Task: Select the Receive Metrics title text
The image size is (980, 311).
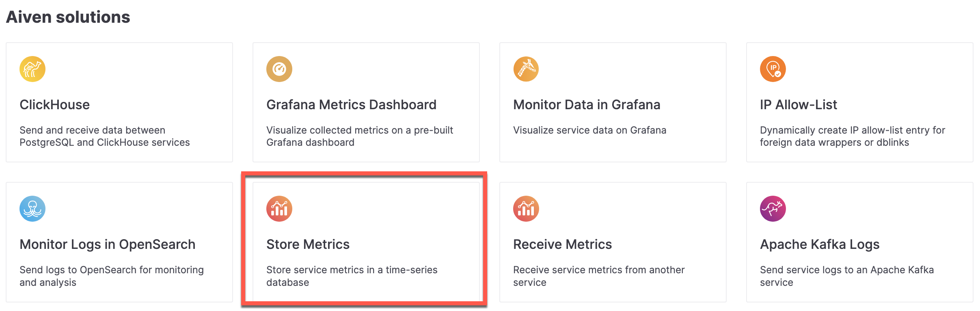Action: click(x=562, y=244)
